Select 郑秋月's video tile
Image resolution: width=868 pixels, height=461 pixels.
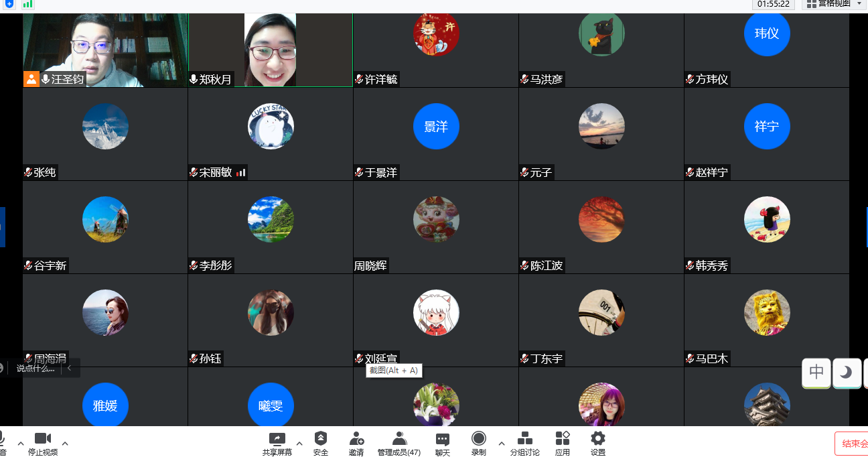(x=271, y=50)
